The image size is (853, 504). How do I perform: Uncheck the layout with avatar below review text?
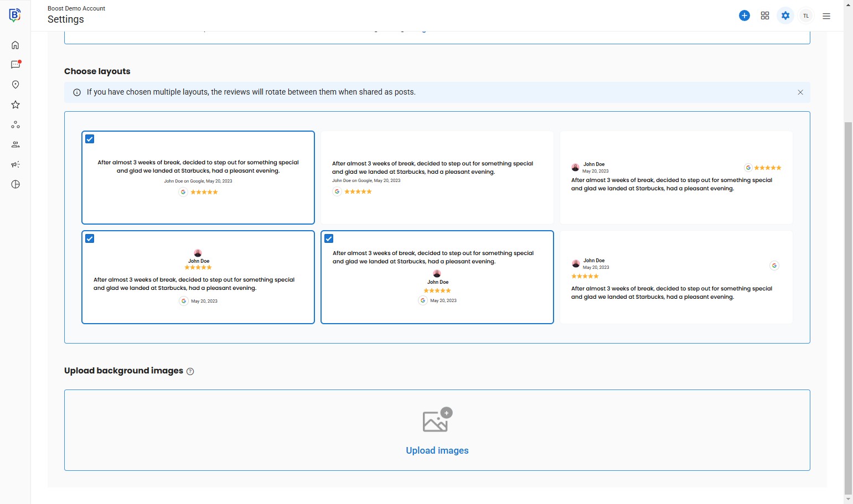pos(329,238)
